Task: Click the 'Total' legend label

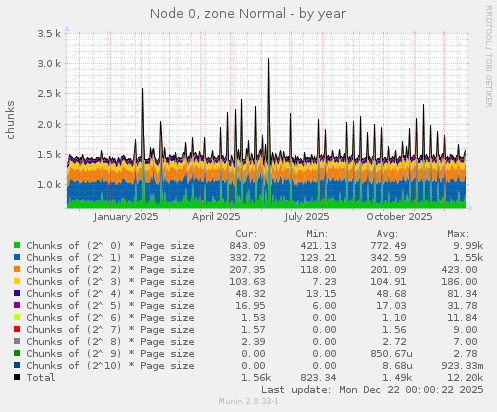Action: (41, 378)
